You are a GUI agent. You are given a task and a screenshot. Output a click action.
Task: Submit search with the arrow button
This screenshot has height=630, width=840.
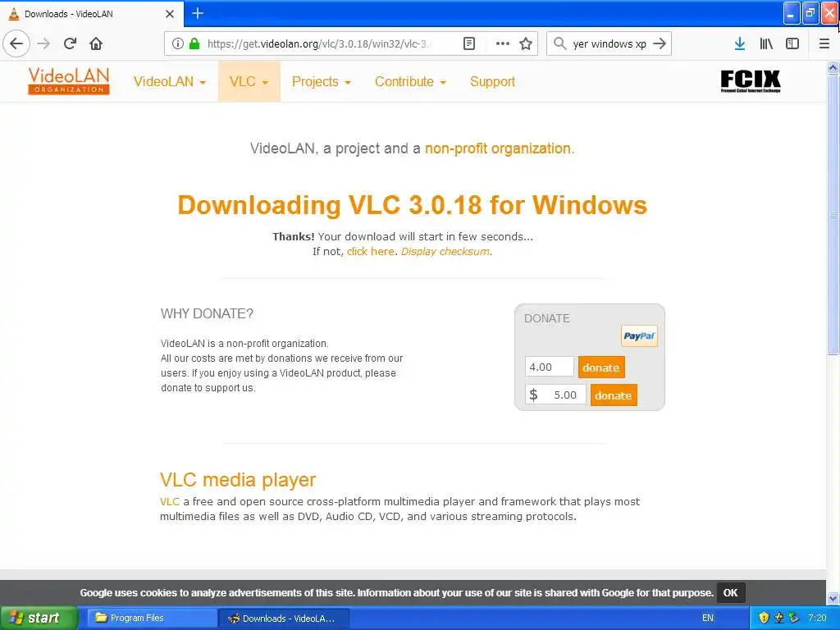660,43
